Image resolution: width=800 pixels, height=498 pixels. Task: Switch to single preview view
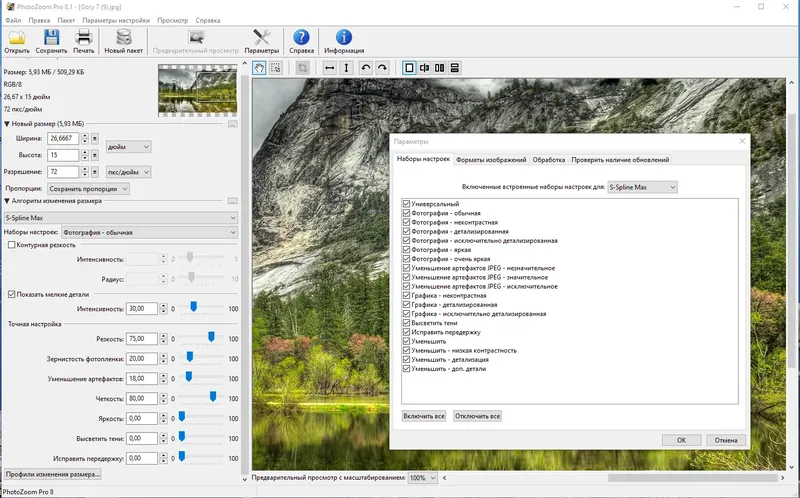[409, 68]
